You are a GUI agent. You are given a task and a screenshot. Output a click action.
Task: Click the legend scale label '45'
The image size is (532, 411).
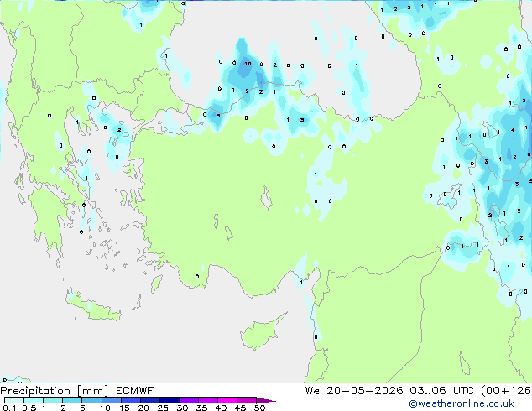point(240,408)
